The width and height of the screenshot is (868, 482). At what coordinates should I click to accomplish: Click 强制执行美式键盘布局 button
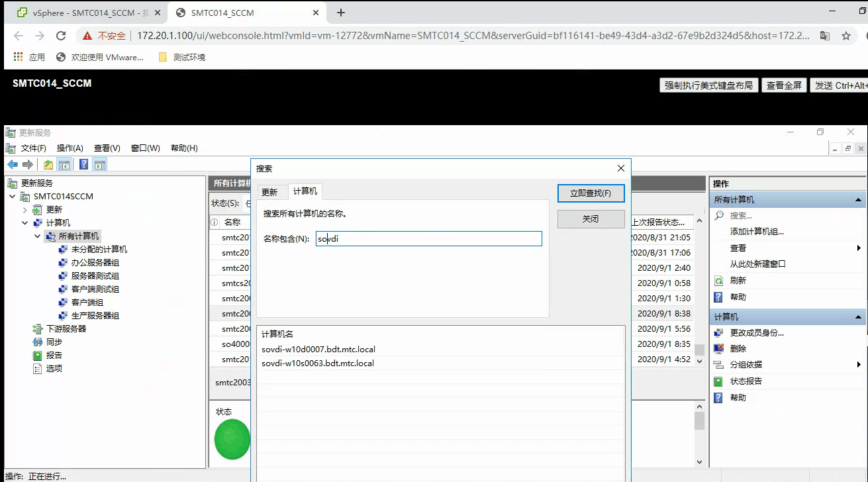(708, 85)
